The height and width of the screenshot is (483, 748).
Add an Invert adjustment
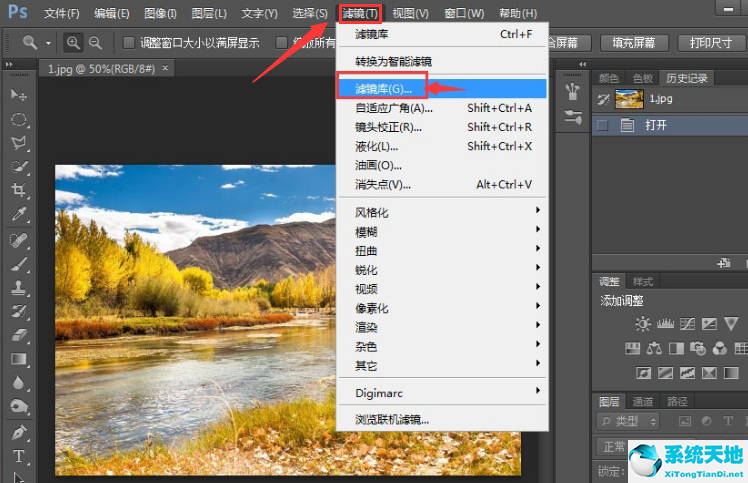[644, 373]
